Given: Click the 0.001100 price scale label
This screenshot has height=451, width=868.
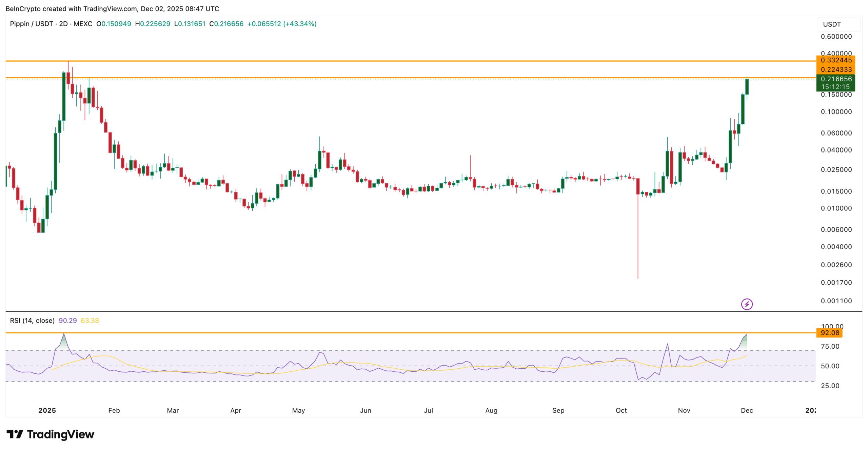Looking at the screenshot, I should [x=836, y=301].
